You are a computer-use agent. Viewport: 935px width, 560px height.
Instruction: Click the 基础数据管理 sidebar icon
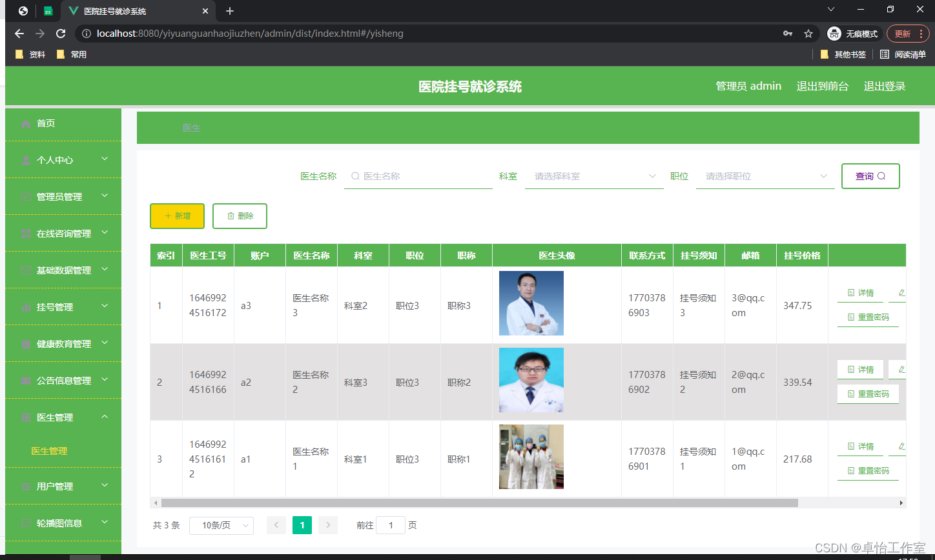click(25, 270)
